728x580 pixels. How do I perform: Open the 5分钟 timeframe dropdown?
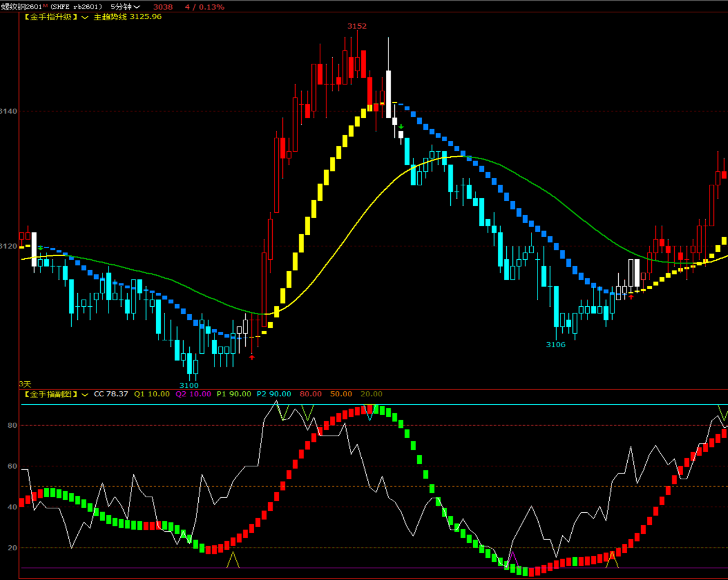point(125,7)
